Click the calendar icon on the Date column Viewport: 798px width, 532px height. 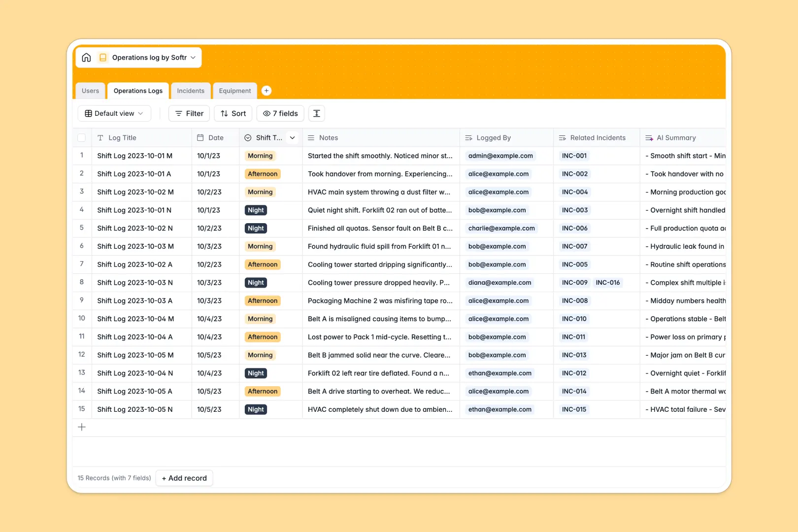[200, 137]
